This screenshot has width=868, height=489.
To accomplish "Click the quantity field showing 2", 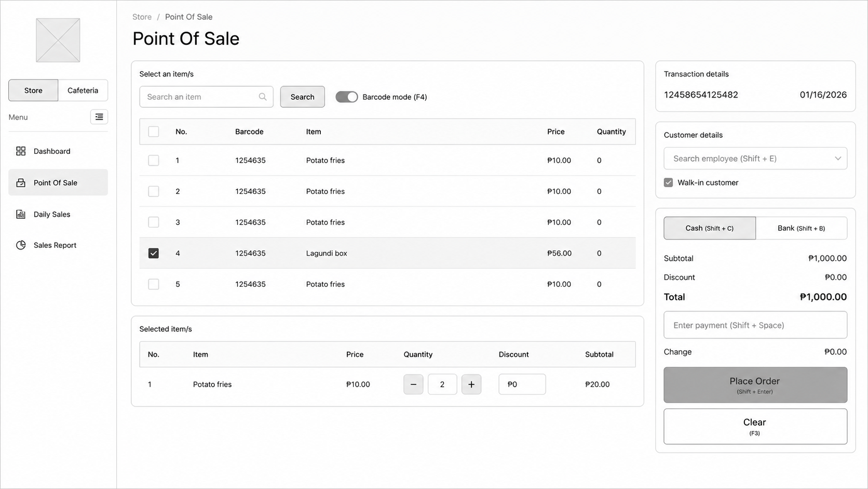I will click(442, 385).
